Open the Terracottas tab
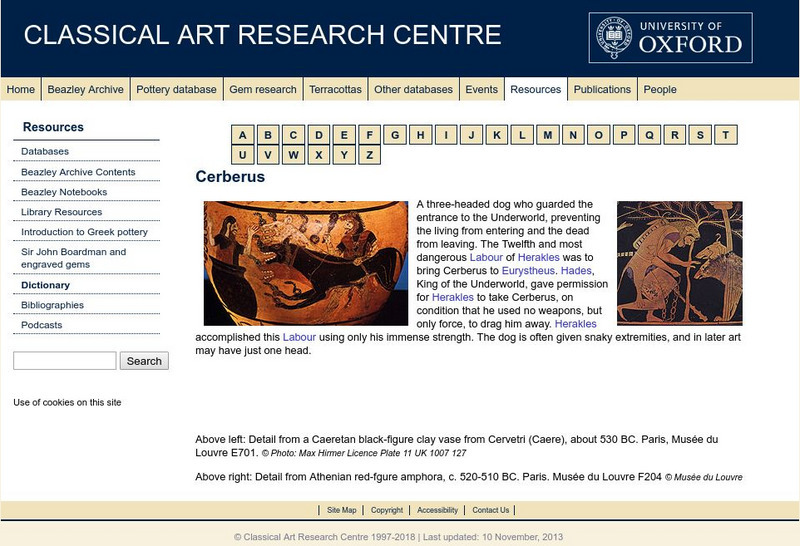The image size is (800, 546). click(x=335, y=89)
